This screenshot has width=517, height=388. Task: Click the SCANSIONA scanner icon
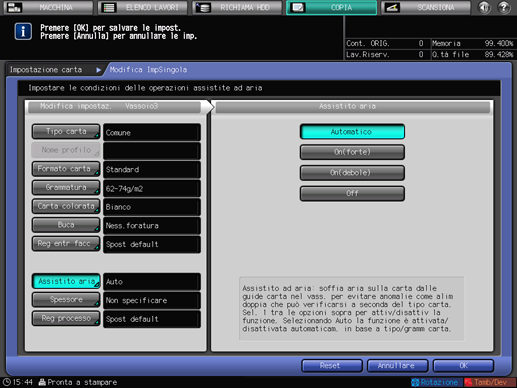tap(392, 7)
